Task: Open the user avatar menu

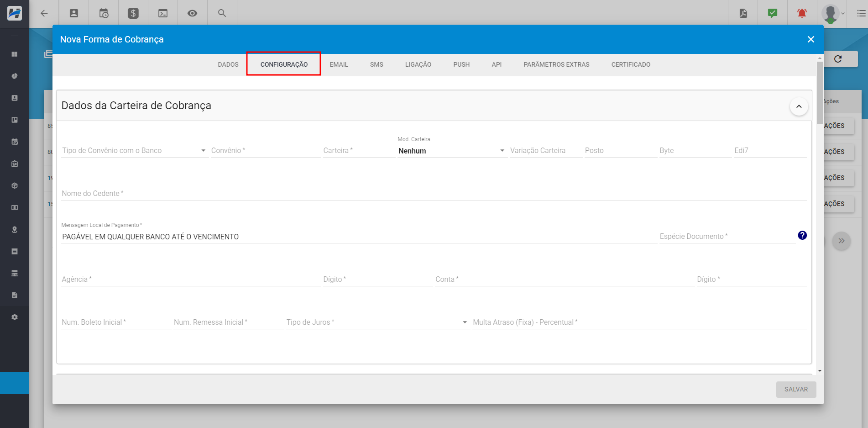Action: tap(833, 14)
